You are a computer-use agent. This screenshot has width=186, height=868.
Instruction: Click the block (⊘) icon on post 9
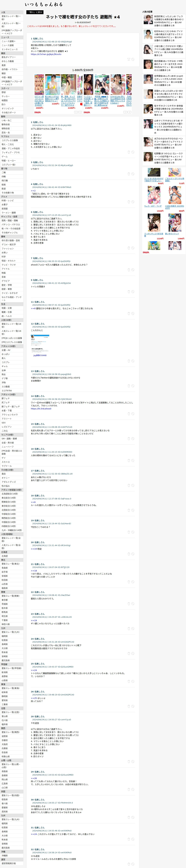click(133, 292)
